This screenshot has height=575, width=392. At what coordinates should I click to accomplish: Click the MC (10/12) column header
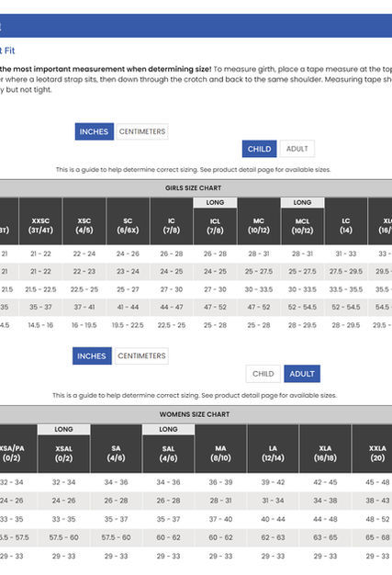click(x=259, y=221)
